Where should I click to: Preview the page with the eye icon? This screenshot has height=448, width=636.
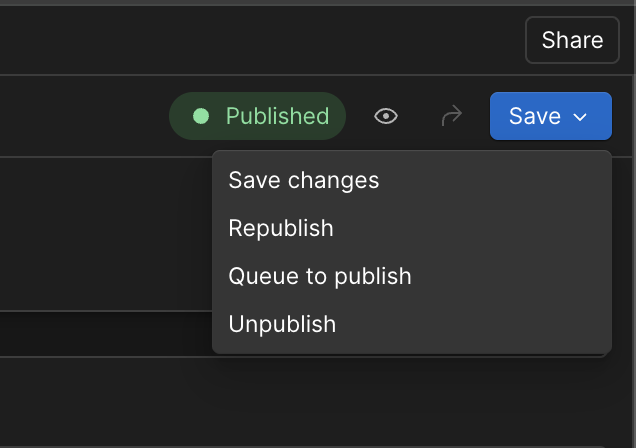(x=386, y=116)
